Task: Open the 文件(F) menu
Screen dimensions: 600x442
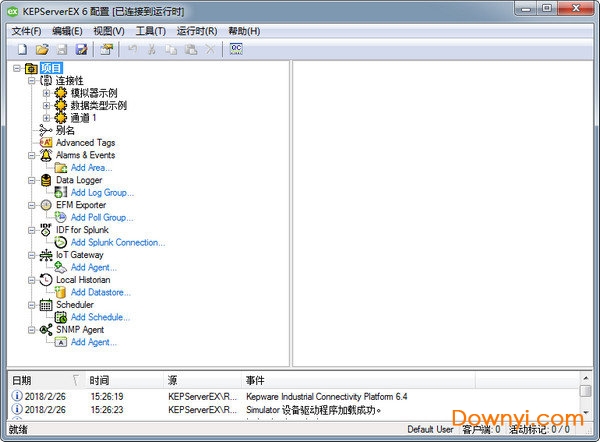Action: point(26,31)
